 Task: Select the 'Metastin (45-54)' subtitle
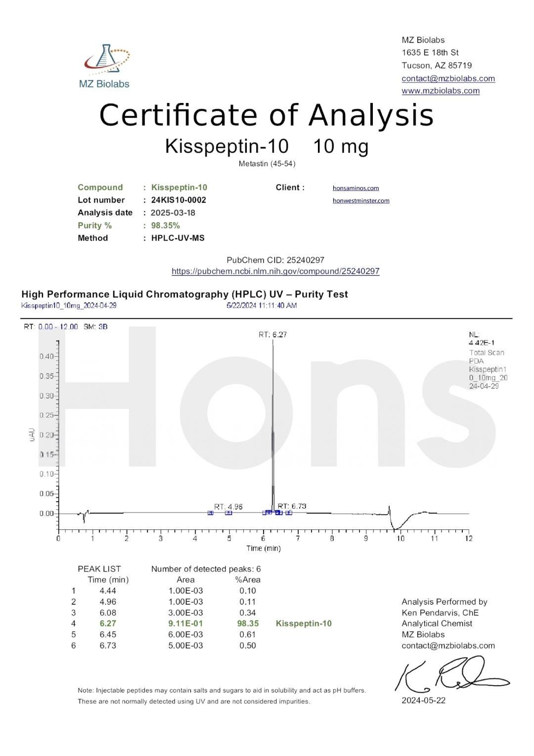(x=267, y=164)
